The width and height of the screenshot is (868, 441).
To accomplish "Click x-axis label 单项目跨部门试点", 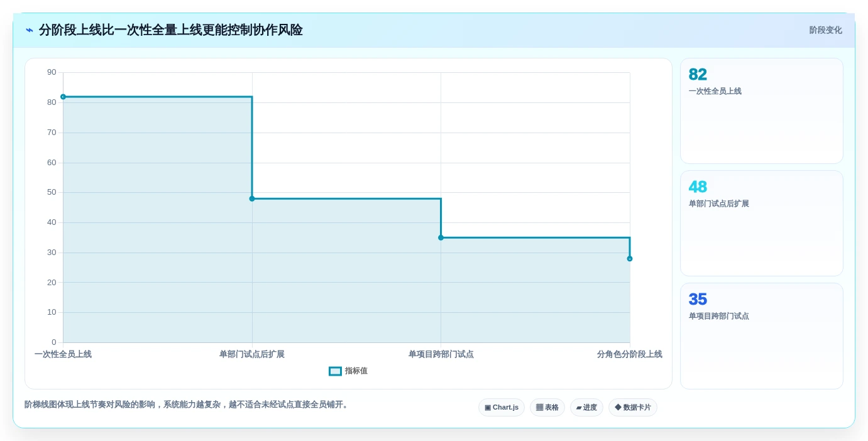I will tap(441, 354).
